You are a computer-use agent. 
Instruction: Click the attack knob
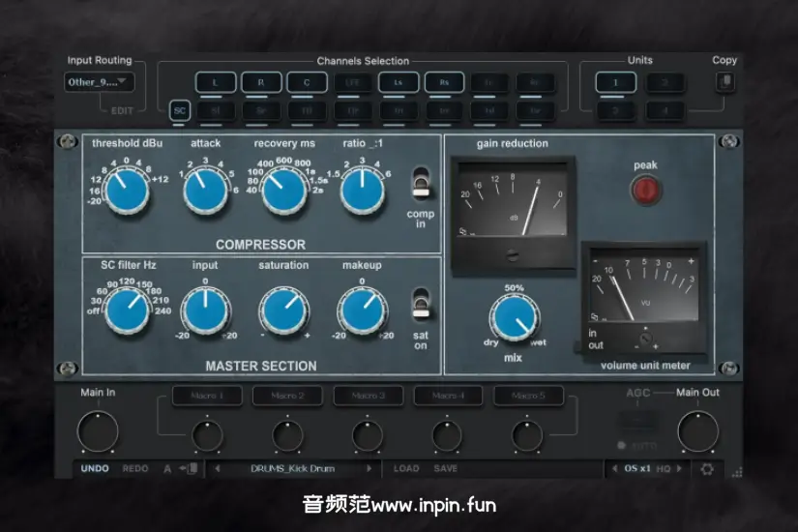pyautogui.click(x=206, y=191)
